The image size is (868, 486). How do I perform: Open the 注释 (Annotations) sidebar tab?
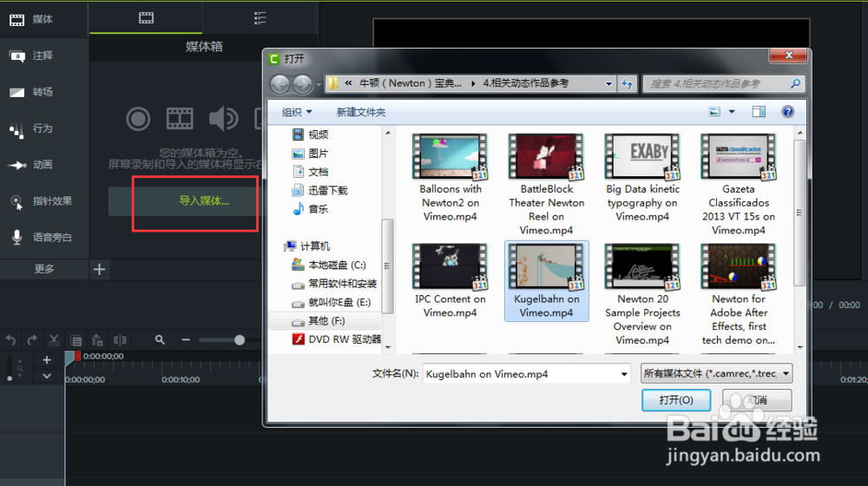coord(43,56)
